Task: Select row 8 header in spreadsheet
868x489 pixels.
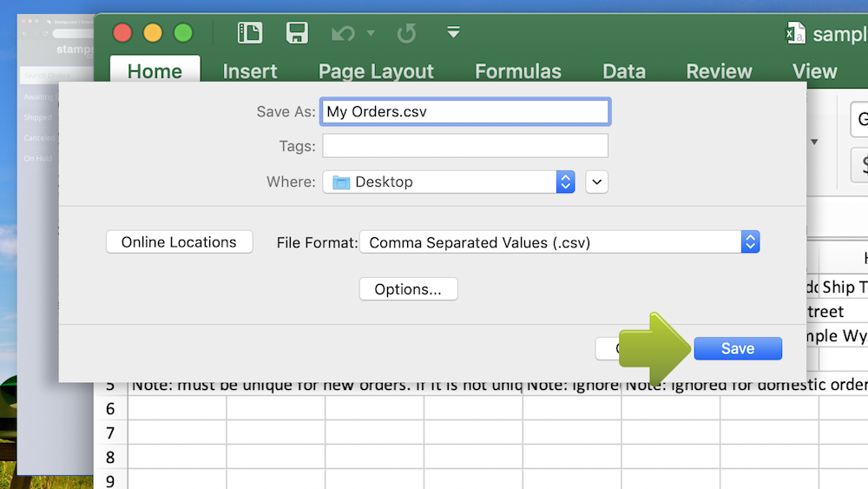Action: coord(110,457)
